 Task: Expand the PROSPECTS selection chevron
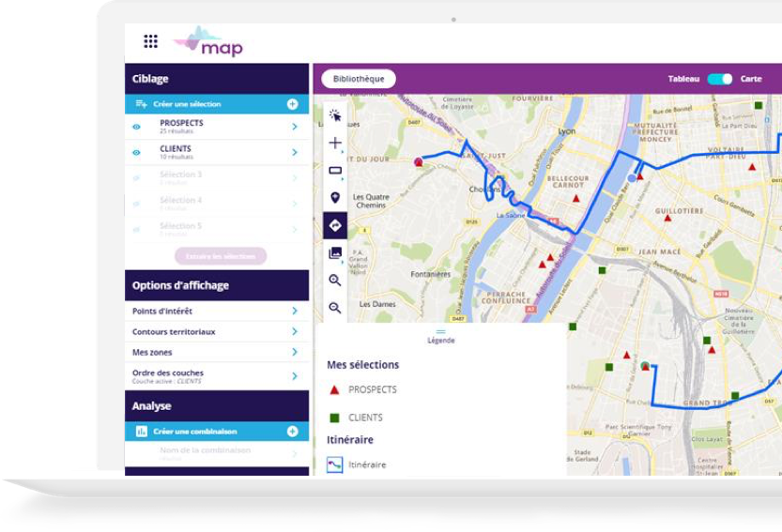(x=294, y=127)
